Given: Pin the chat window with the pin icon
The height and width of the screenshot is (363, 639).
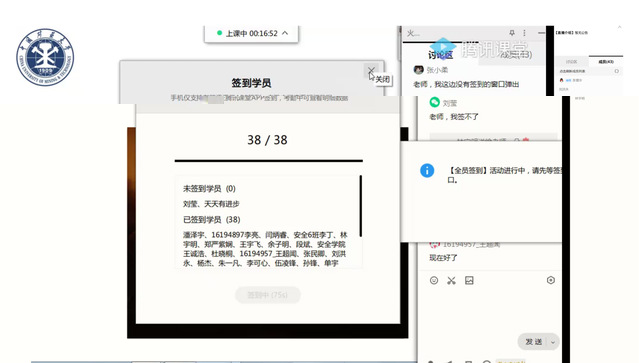Looking at the screenshot, I should pos(512,33).
